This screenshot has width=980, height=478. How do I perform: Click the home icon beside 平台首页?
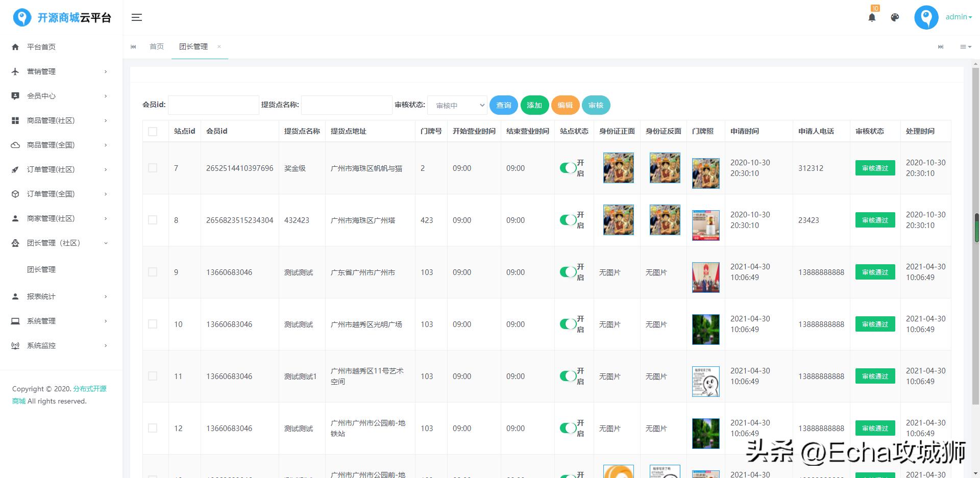pyautogui.click(x=15, y=46)
